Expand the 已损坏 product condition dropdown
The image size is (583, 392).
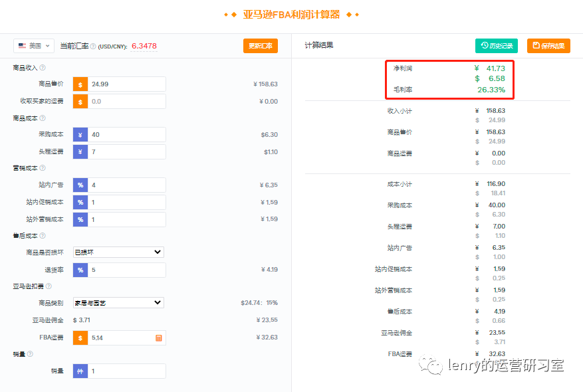coord(118,252)
